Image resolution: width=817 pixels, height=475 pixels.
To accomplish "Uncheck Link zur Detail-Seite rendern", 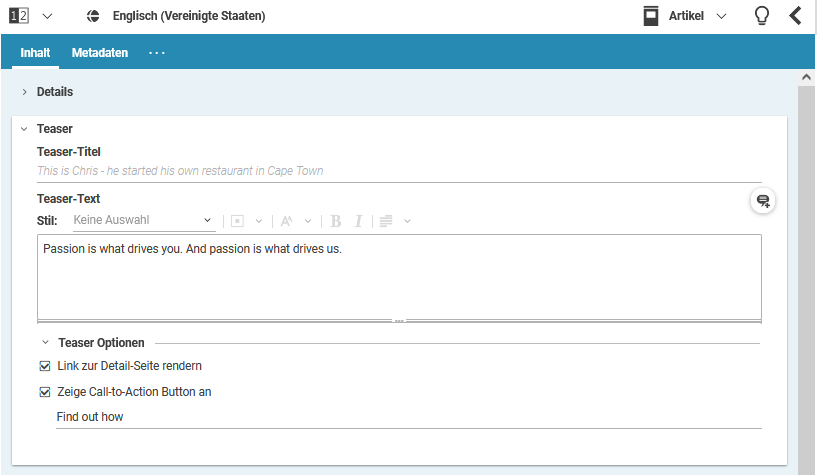I will point(45,366).
